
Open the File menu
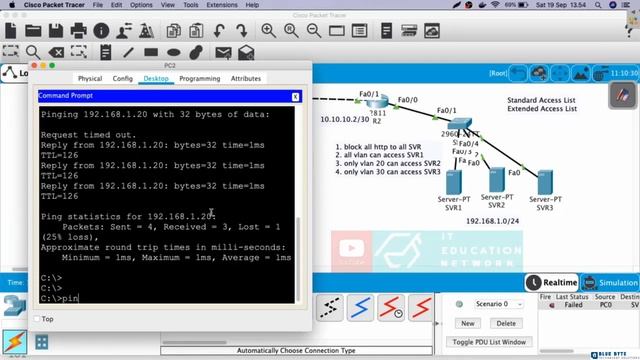coord(98,5)
